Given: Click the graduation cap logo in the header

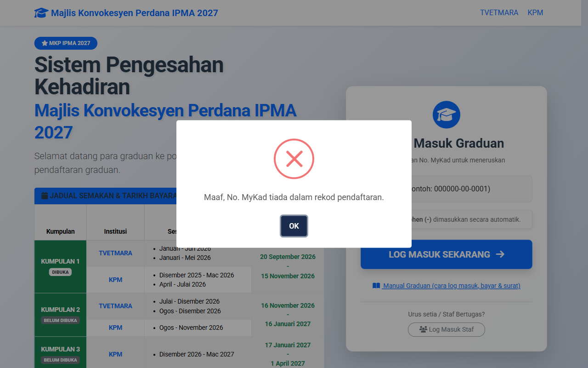Looking at the screenshot, I should (x=41, y=13).
